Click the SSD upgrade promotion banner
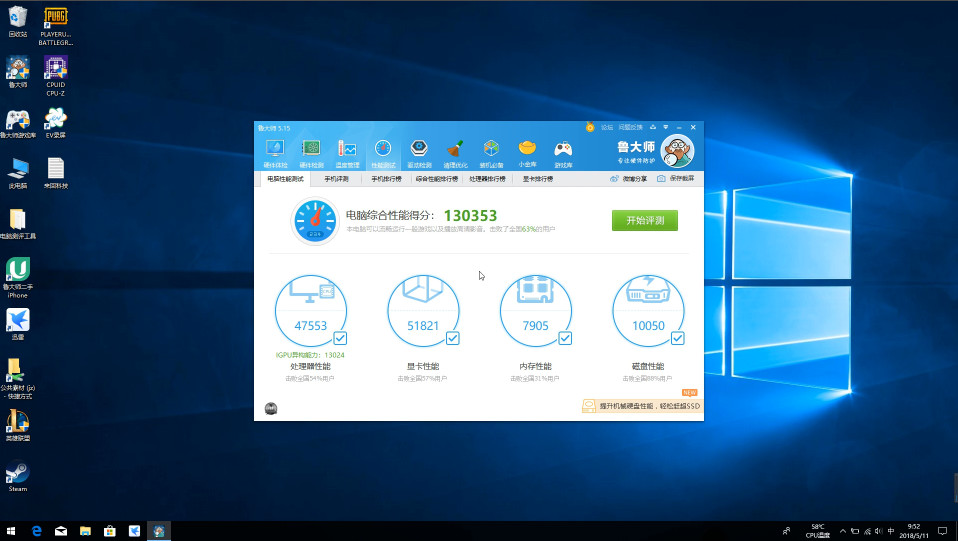This screenshot has height=541, width=958. pyautogui.click(x=642, y=406)
